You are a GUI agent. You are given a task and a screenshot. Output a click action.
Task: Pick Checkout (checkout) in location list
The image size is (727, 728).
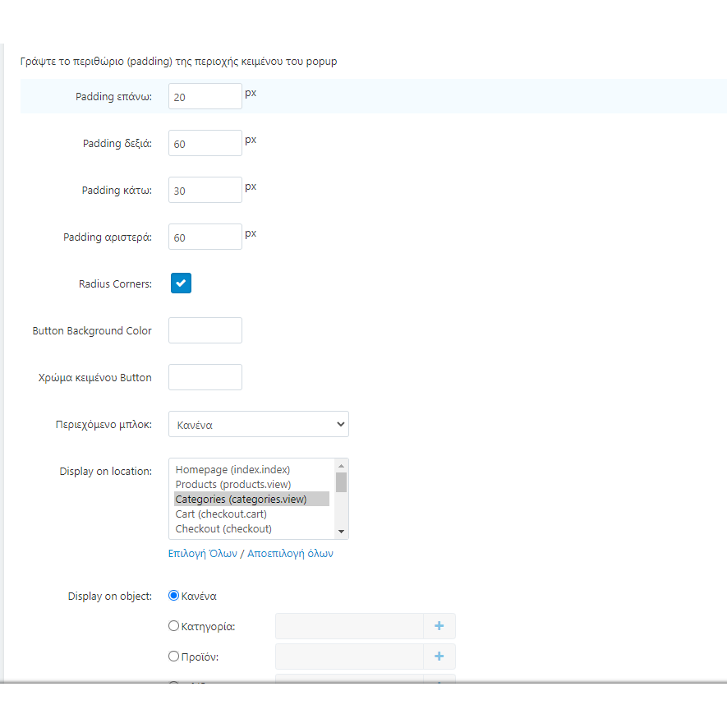click(223, 528)
